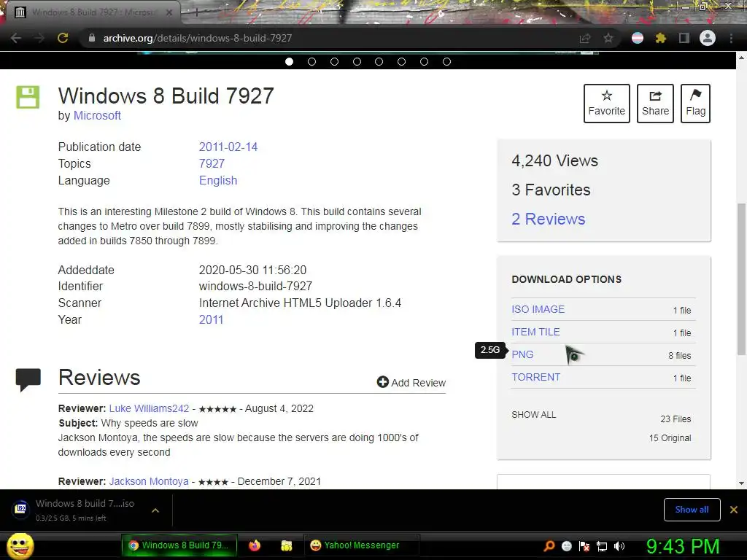Jump to 2 Reviews link

click(x=549, y=219)
